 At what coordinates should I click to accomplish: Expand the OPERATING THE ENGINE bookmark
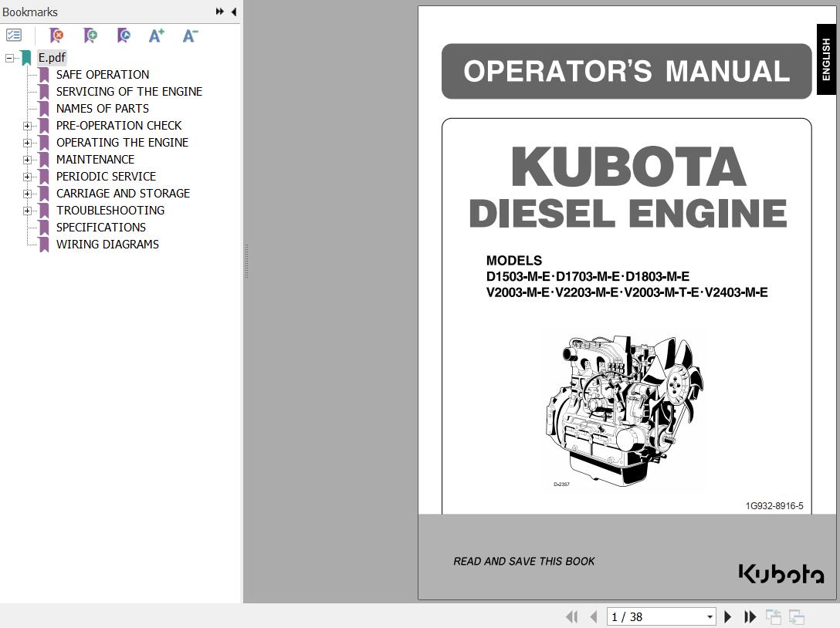[27, 143]
